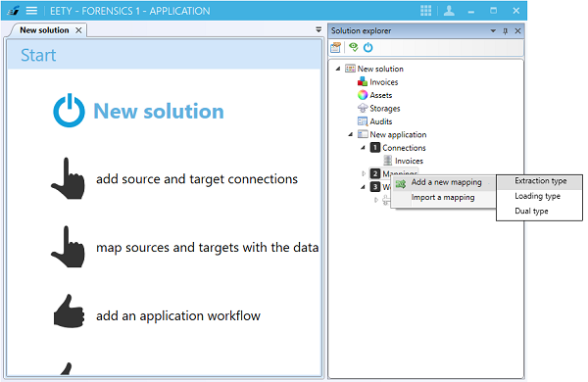Select the New solution root node icon
The image size is (588, 382).
point(350,69)
